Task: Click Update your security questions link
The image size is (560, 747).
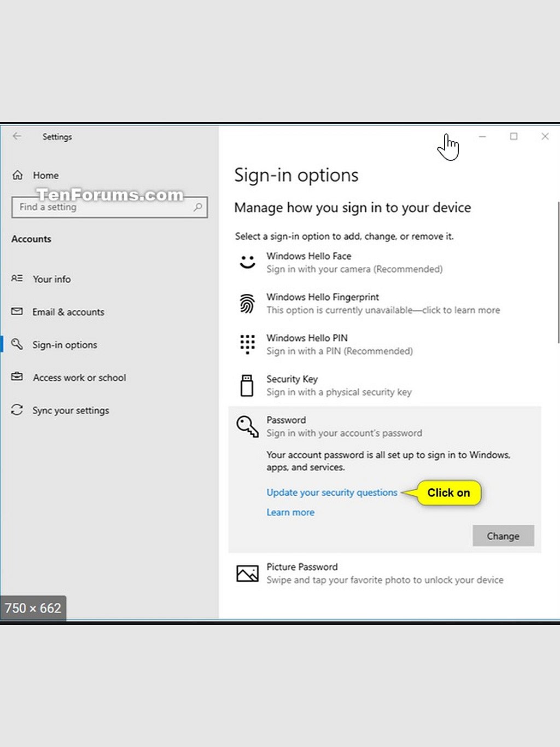Action: [331, 493]
